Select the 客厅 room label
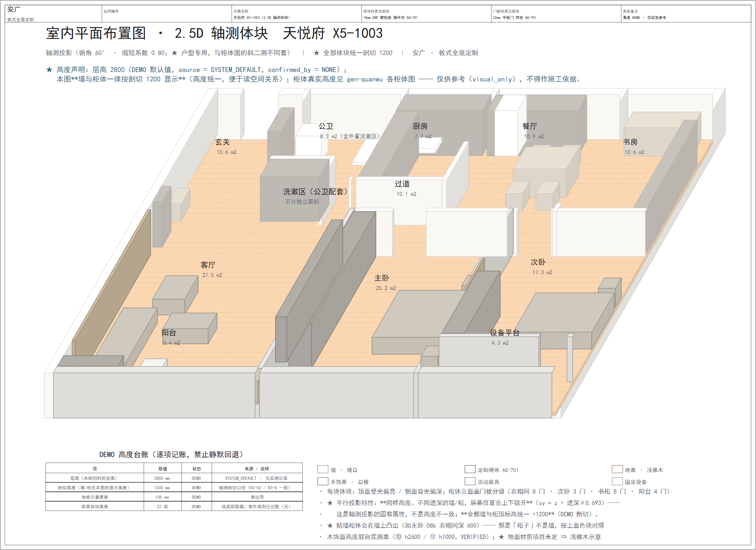Screen dimensions: 756x550 click(208, 265)
